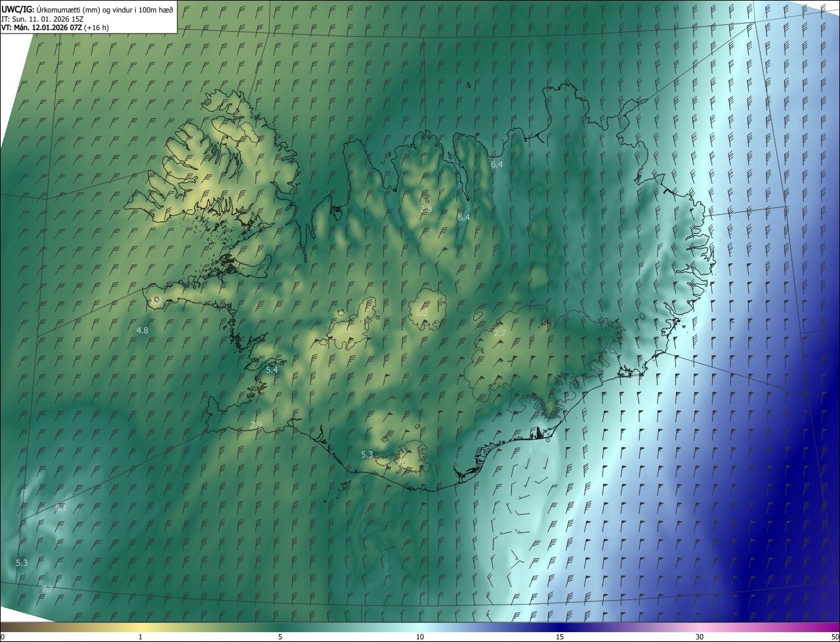Click the '30' tick on the color scale
Image resolution: width=840 pixels, height=642 pixels.
pyautogui.click(x=700, y=637)
